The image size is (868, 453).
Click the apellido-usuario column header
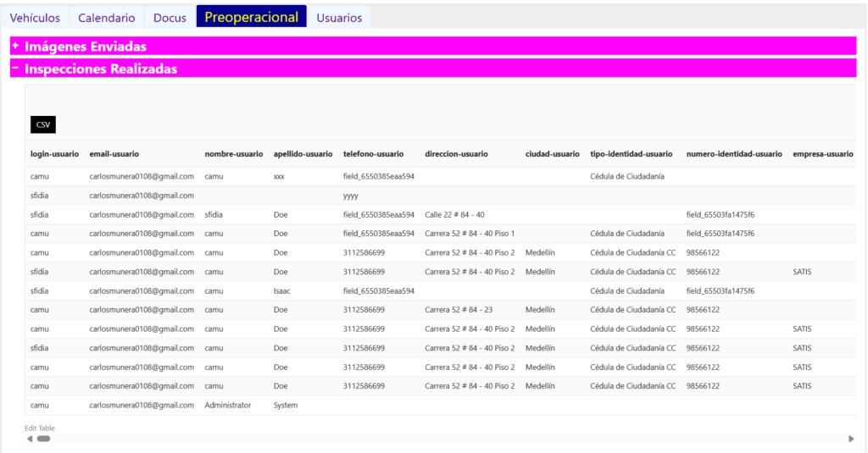[x=303, y=154]
